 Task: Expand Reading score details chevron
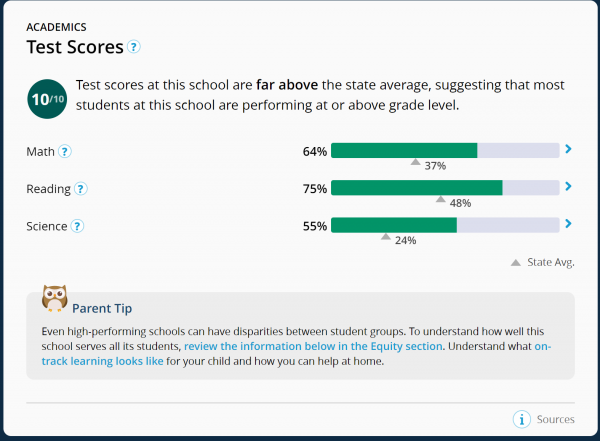569,186
